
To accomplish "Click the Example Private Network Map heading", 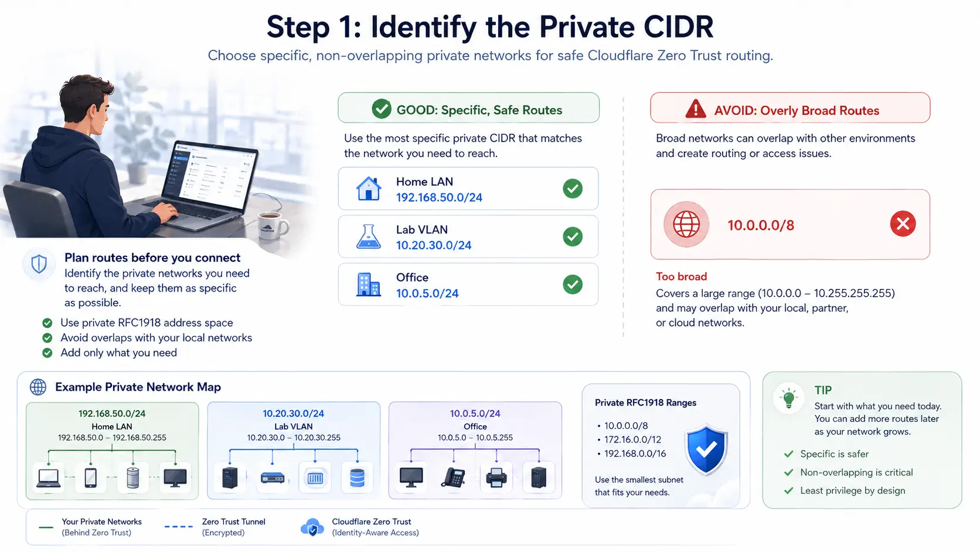I will tap(138, 387).
